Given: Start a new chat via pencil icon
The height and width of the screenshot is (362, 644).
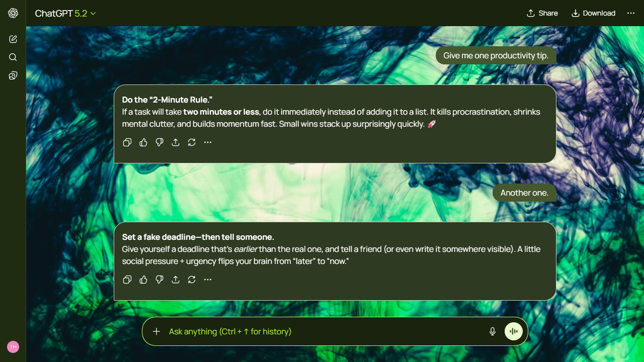Looking at the screenshot, I should coord(13,39).
